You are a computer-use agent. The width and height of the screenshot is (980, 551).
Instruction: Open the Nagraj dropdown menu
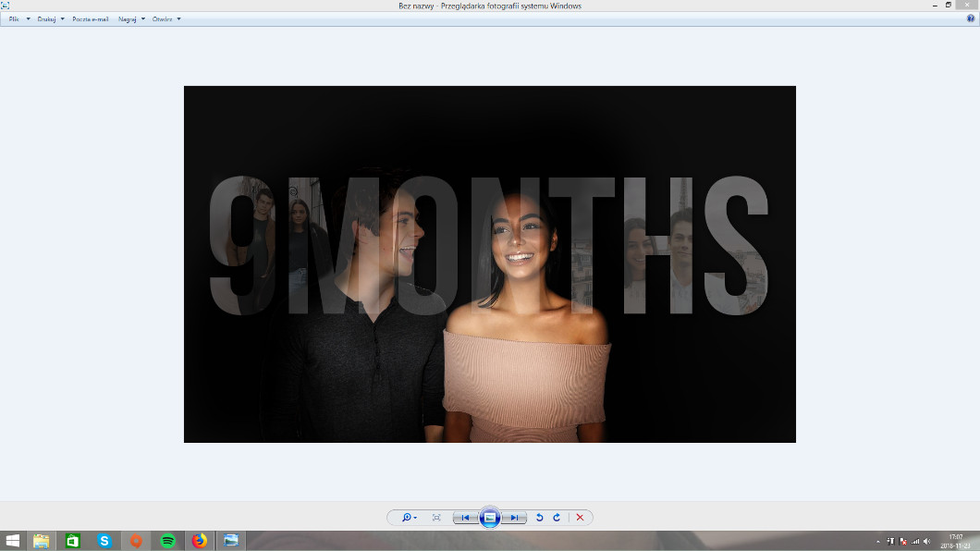tap(131, 18)
